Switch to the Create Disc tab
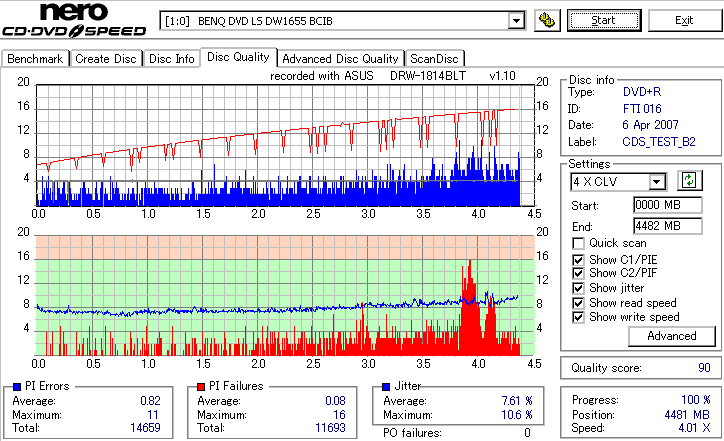 tap(106, 59)
